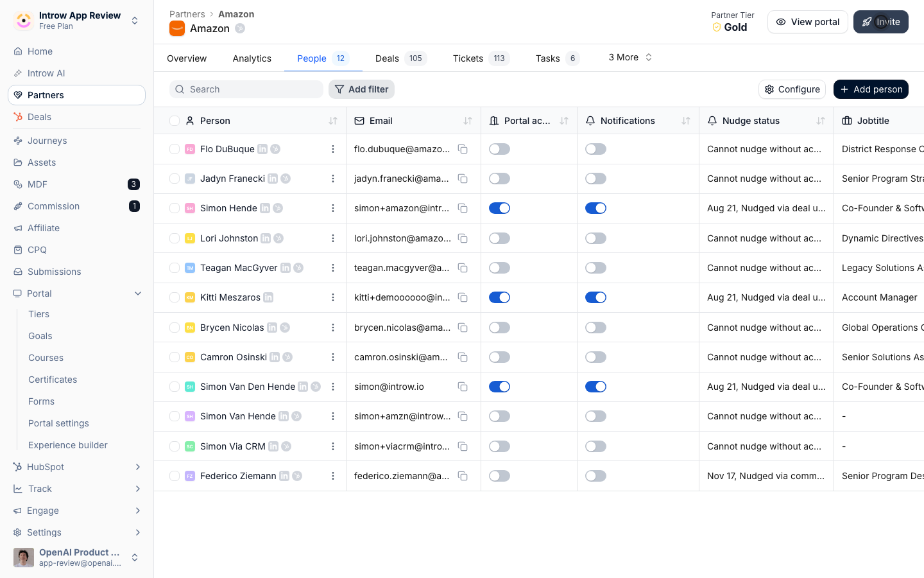Open LinkedIn profile for Simon Van Hende
This screenshot has height=578, width=924.
tap(284, 416)
